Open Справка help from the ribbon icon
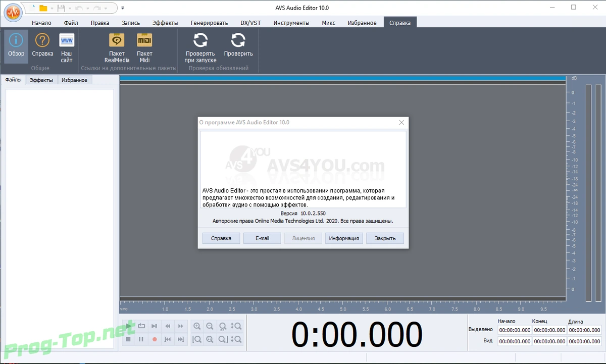 point(42,46)
